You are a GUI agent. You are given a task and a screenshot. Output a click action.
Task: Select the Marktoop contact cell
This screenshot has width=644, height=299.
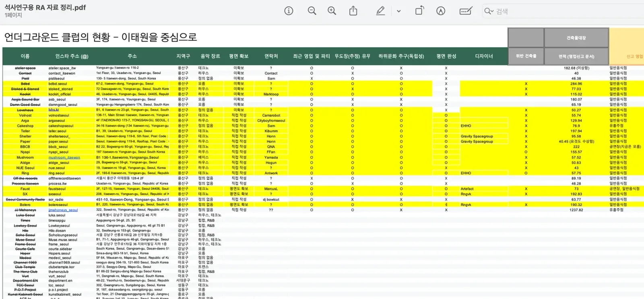[x=271, y=94]
